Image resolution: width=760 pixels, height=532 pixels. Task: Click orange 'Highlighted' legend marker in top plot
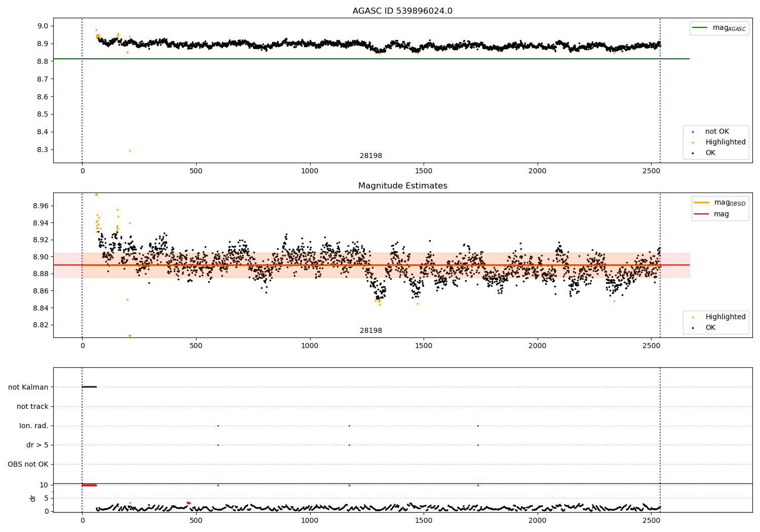[693, 142]
